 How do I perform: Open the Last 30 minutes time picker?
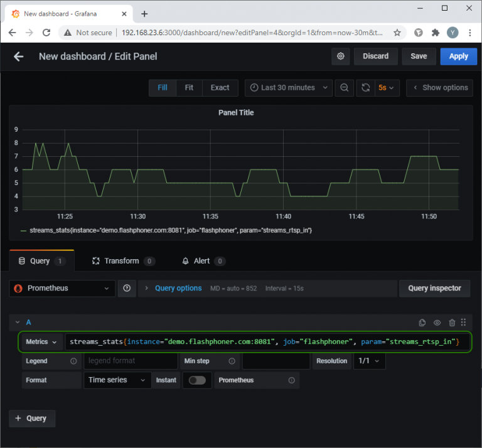tap(288, 88)
